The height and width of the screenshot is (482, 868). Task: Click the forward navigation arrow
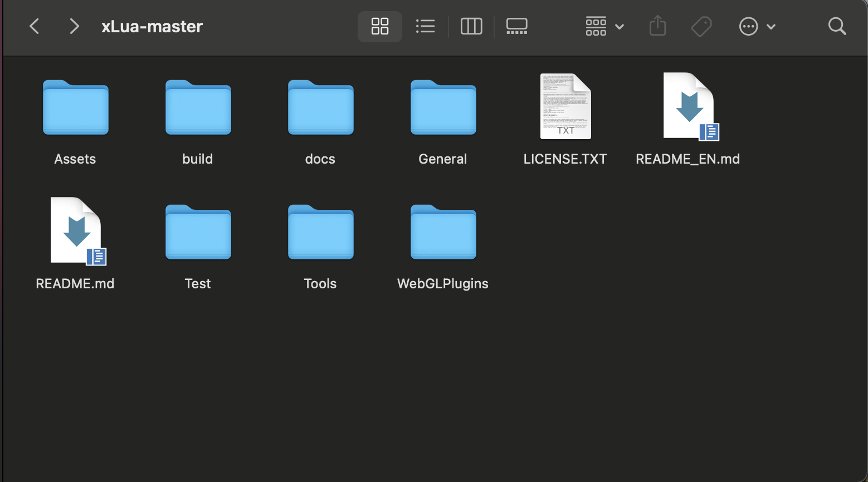click(x=74, y=26)
